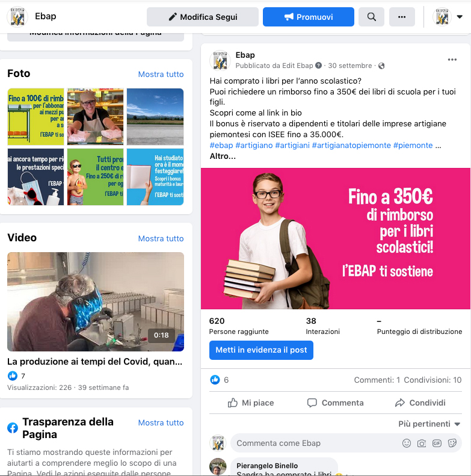This screenshot has height=476, width=471.
Task: Click the Promuovi button
Action: pos(309,17)
